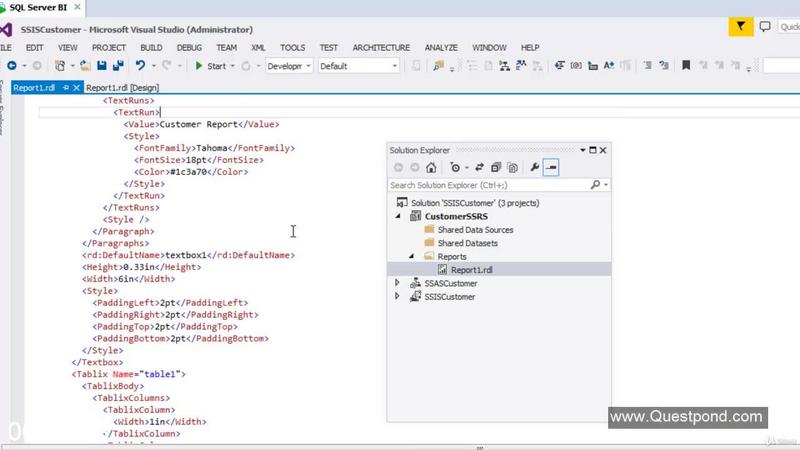800x450 pixels.
Task: Select the Shared Data Sources folder
Action: 476,230
